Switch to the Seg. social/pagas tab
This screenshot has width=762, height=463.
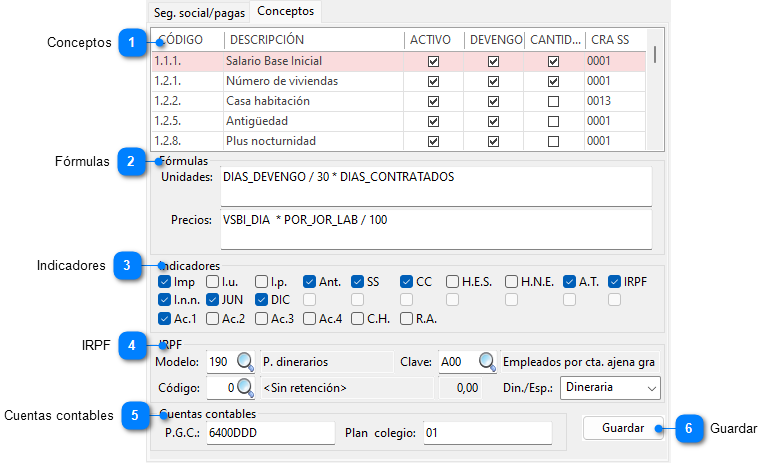coord(197,12)
